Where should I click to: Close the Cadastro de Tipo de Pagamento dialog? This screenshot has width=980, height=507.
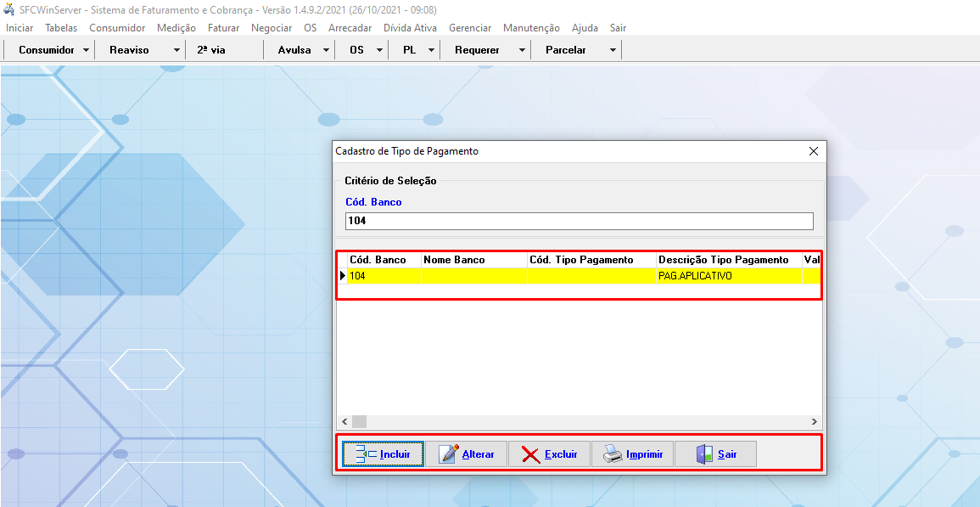coord(813,151)
